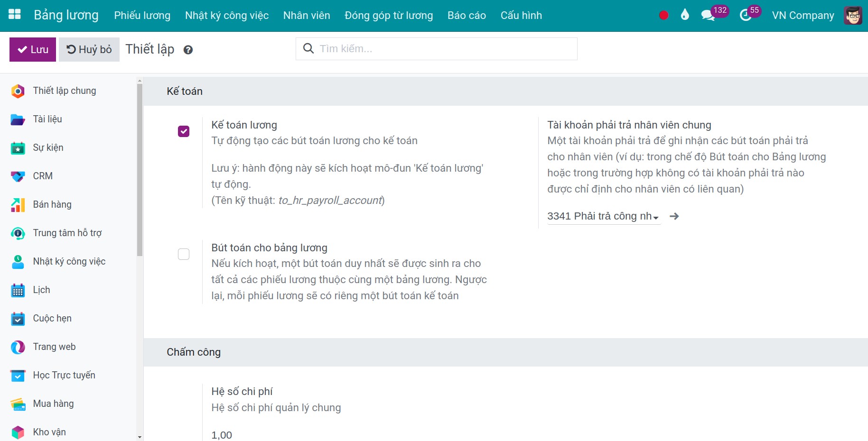Click the Kho vận box icon

(18, 432)
